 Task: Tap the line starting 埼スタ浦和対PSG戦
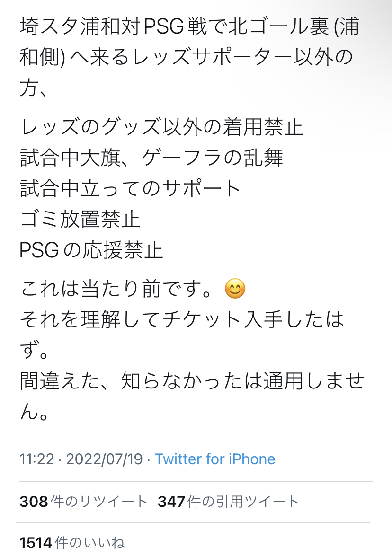tap(189, 27)
